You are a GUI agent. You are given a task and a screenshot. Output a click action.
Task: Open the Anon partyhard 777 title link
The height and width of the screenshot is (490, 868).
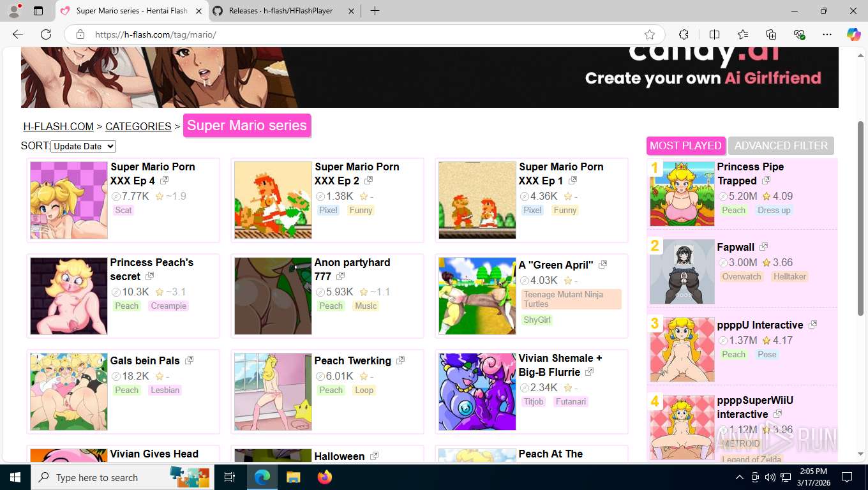[x=352, y=269]
